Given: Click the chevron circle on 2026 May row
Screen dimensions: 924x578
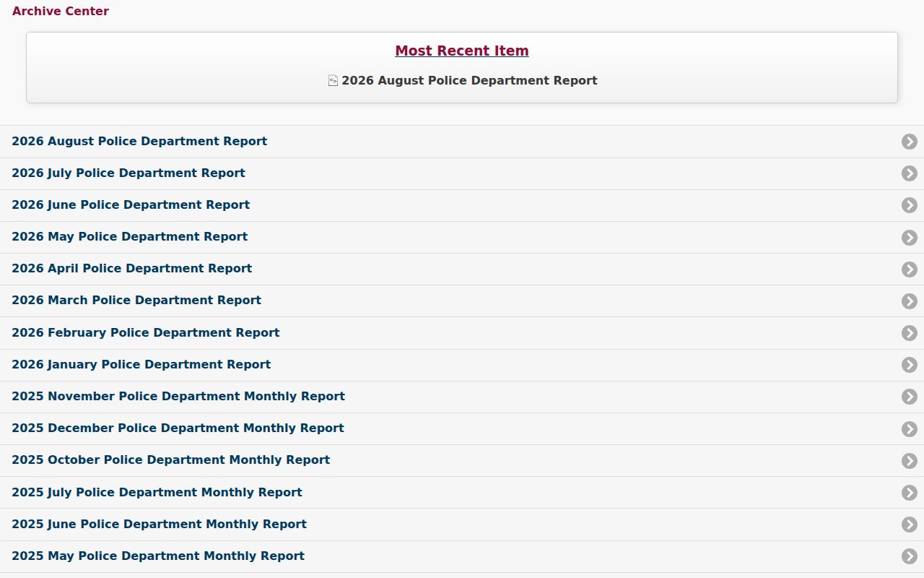Looking at the screenshot, I should coord(910,237).
